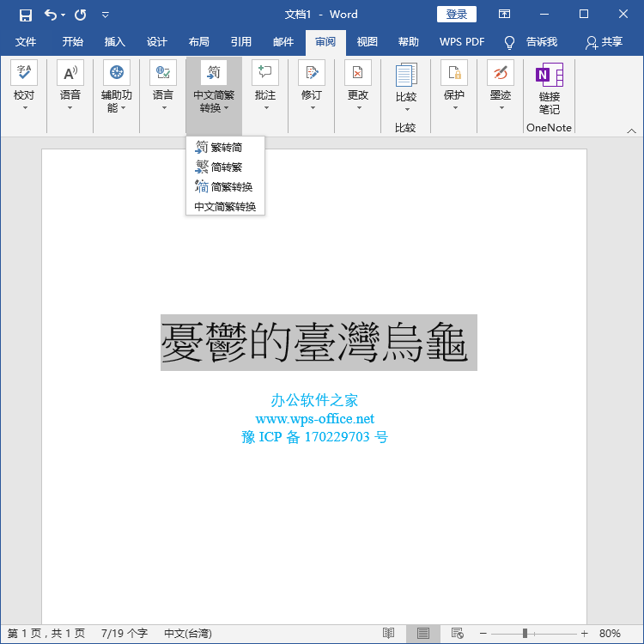Image resolution: width=644 pixels, height=644 pixels.
Task: Switch to the 布局 tab
Action: 199,41
